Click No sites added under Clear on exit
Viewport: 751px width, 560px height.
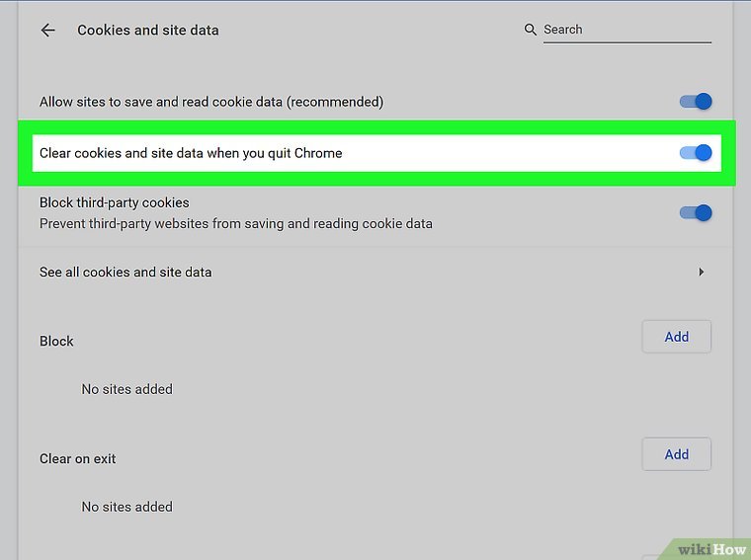point(126,507)
